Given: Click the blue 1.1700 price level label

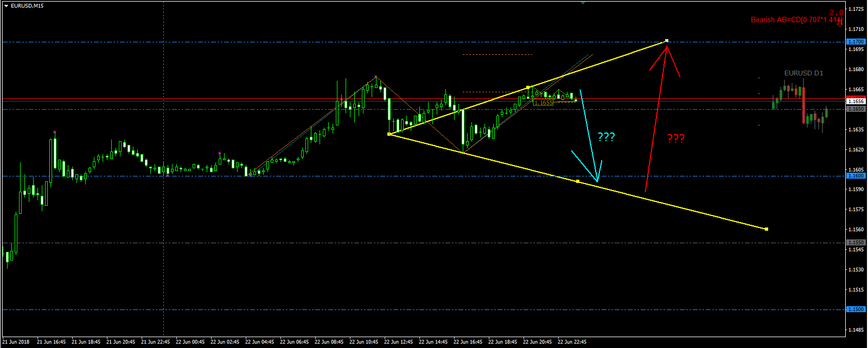Looking at the screenshot, I should pyautogui.click(x=856, y=42).
